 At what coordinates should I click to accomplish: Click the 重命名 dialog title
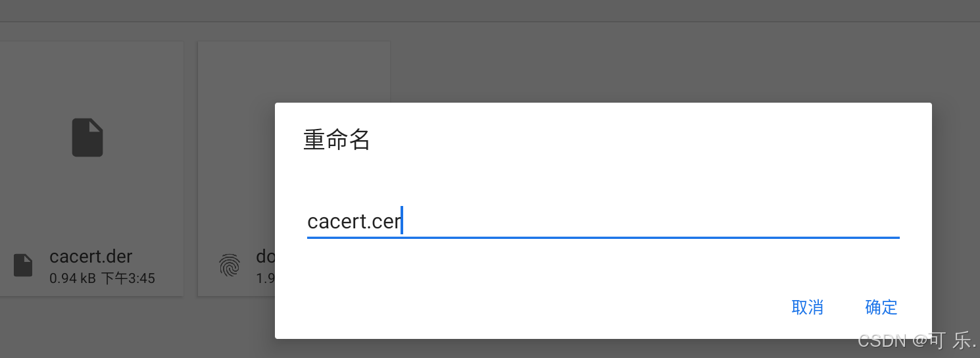(337, 140)
